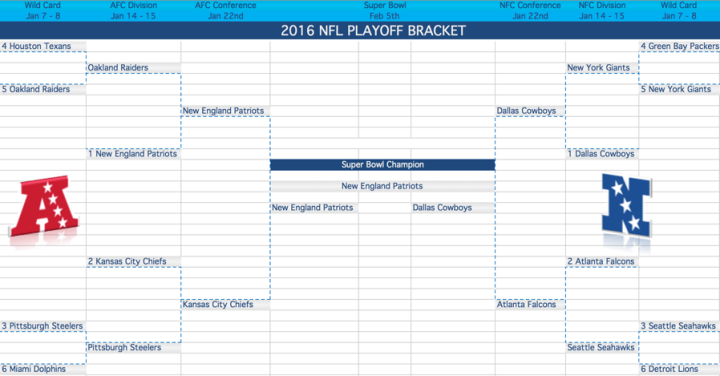Select the Super Bowl Dallas Cowboys cell
720x376 pixels.
[453, 208]
